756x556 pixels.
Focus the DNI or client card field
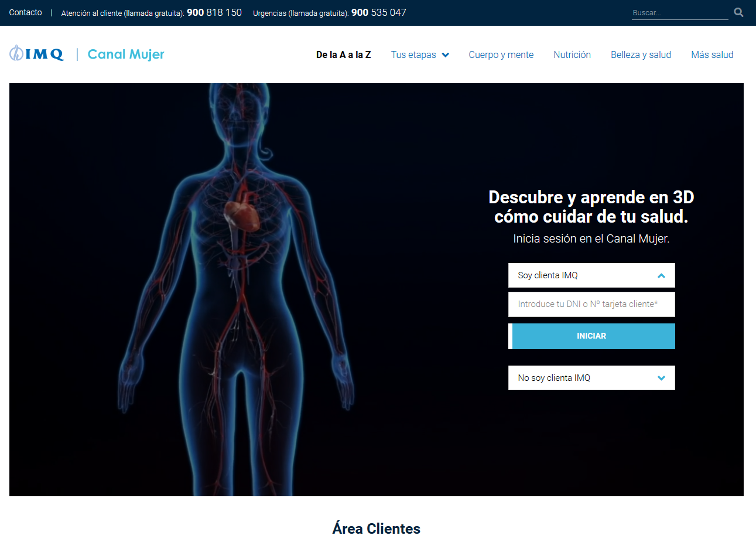pyautogui.click(x=591, y=304)
